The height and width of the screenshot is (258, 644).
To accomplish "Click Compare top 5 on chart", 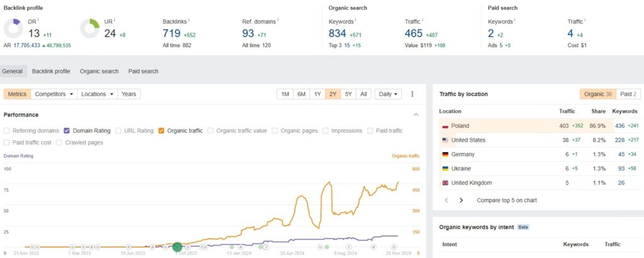I will pos(507,201).
